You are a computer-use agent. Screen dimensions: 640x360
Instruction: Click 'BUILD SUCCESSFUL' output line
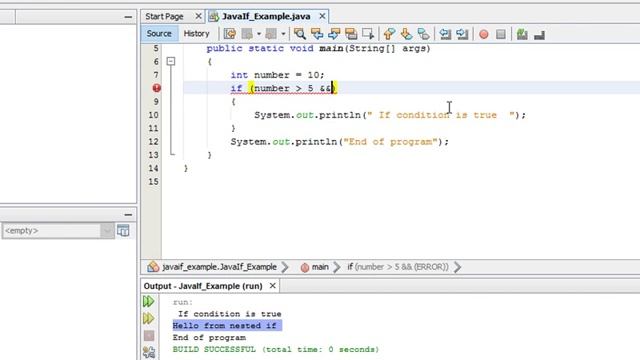click(x=276, y=349)
